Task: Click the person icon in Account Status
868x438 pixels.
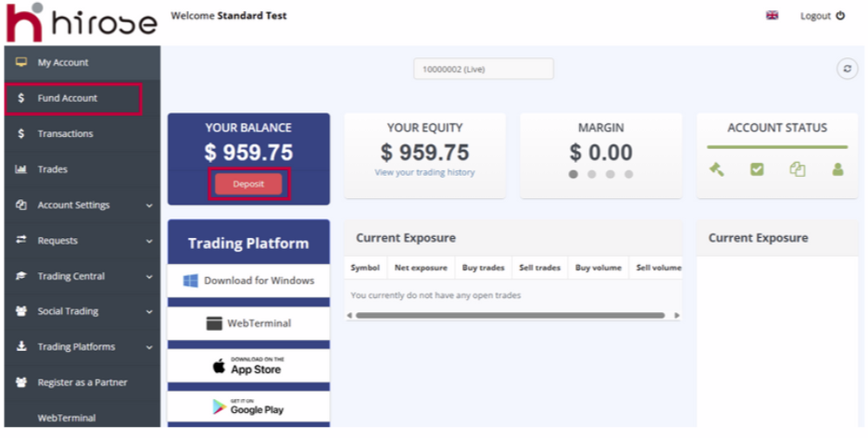Action: (x=837, y=169)
